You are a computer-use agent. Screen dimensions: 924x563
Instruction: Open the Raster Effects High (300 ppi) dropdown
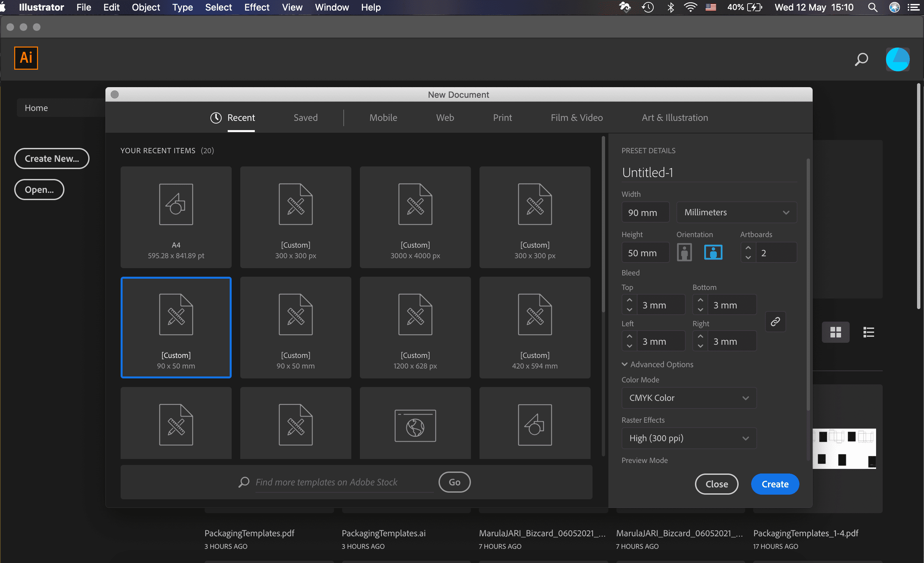(689, 438)
